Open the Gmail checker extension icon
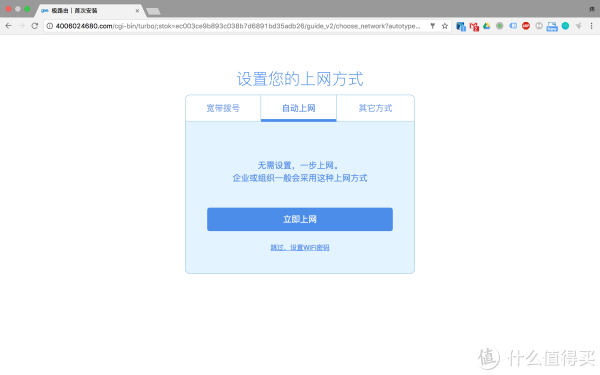The height and width of the screenshot is (375, 600). click(474, 26)
